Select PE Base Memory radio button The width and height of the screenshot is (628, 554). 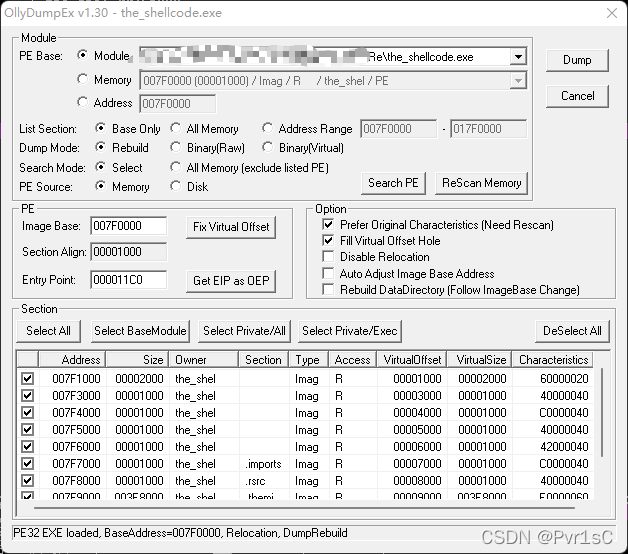(83, 79)
